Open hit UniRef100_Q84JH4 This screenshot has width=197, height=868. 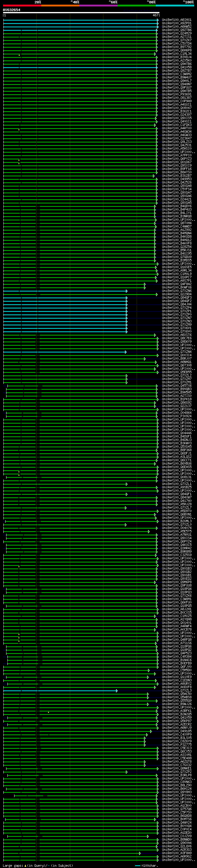[176, 304]
